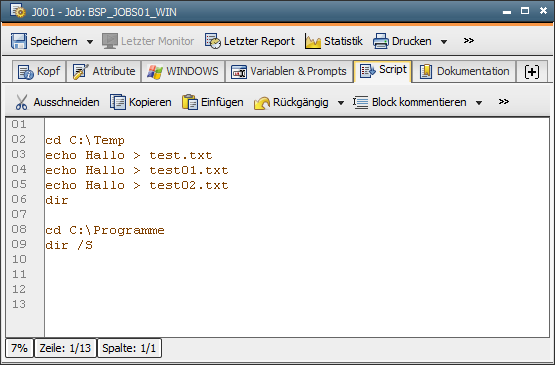The image size is (555, 365).
Task: Click the Kopieren icon
Action: coord(118,102)
